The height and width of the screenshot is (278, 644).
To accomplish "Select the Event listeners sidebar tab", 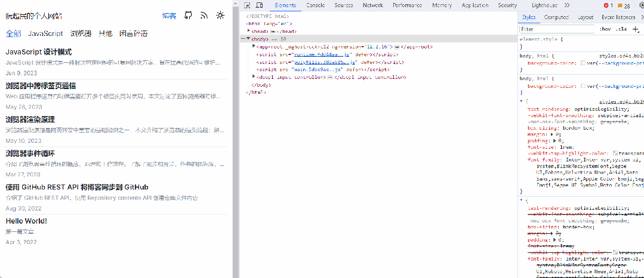I will 618,17.
